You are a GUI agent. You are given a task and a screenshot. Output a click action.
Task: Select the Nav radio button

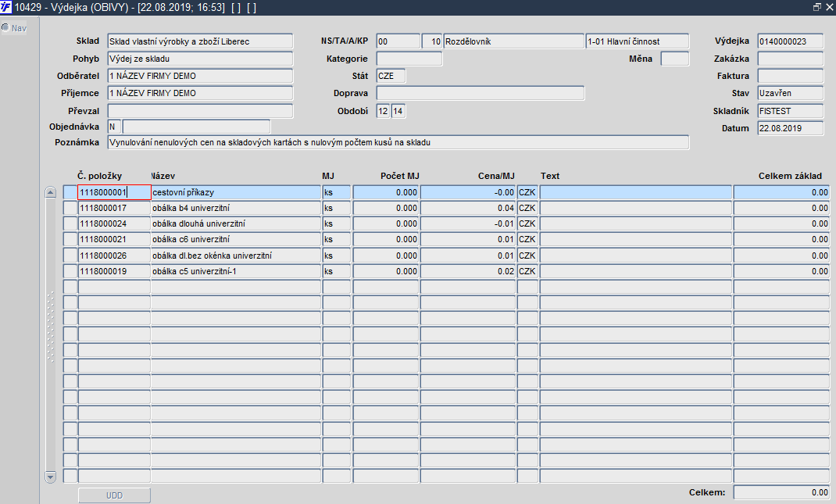tap(5, 27)
